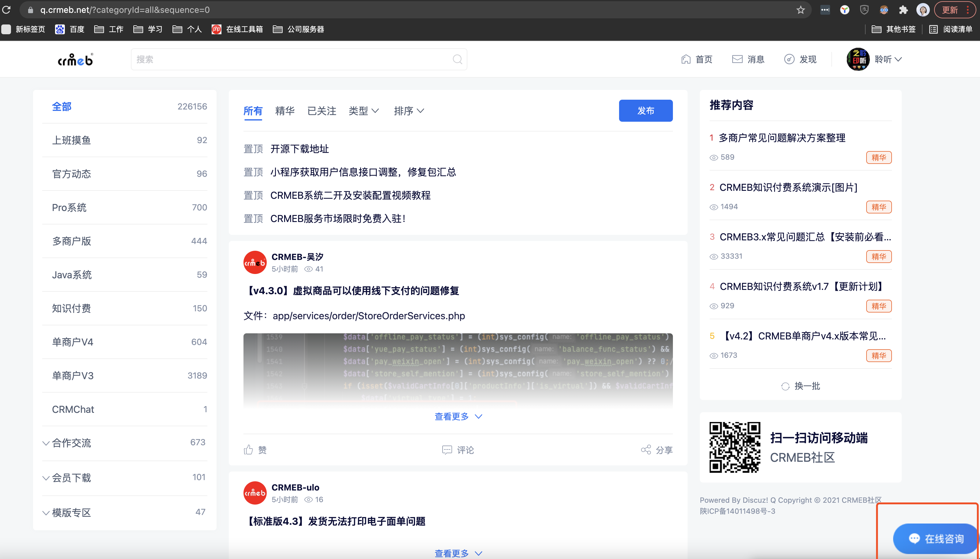Open the 排序 sort dropdown

(x=409, y=111)
